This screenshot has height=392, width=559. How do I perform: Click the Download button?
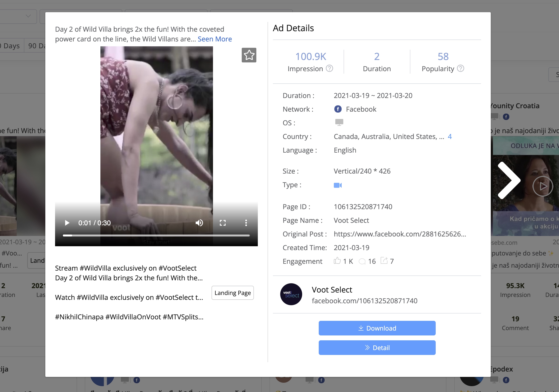point(377,328)
